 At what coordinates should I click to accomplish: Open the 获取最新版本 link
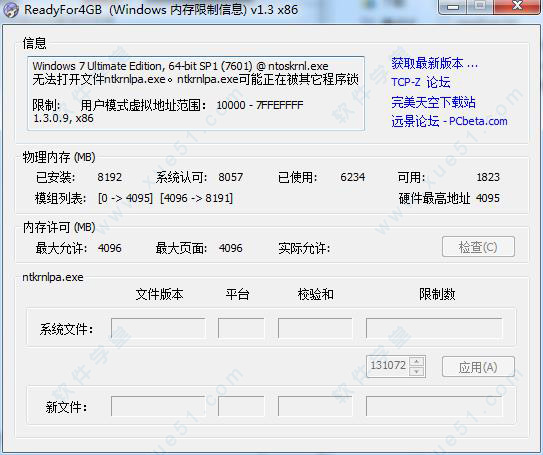click(434, 63)
